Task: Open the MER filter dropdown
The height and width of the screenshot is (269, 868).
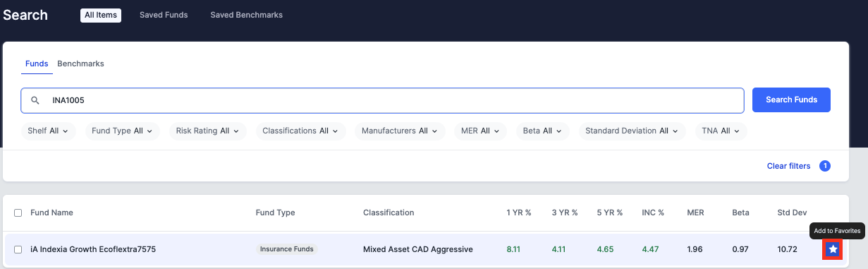Action: click(480, 131)
